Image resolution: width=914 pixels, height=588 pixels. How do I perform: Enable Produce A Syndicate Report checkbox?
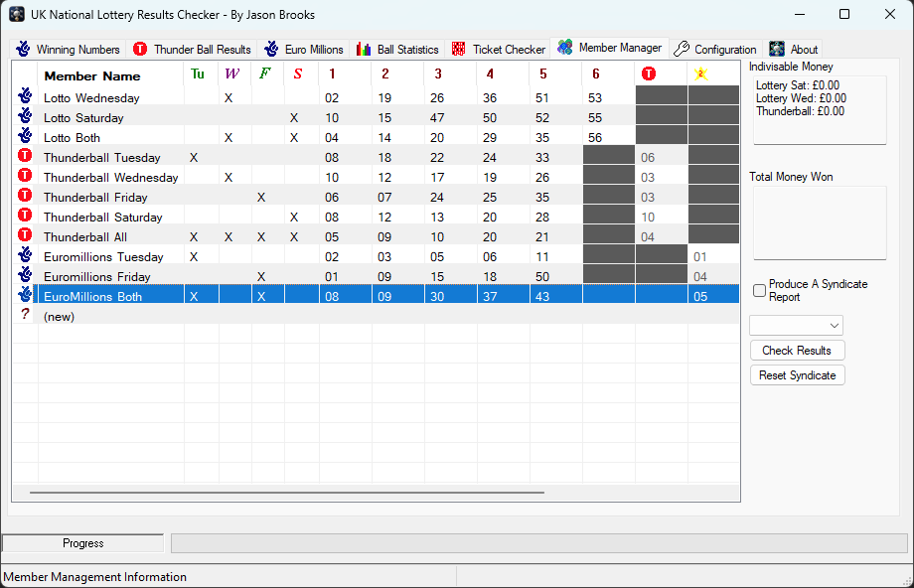tap(759, 290)
